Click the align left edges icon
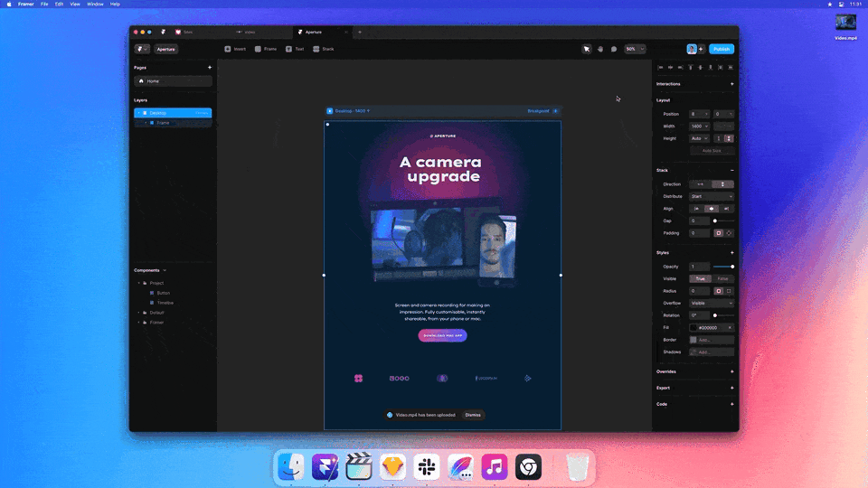Image resolution: width=868 pixels, height=488 pixels. pyautogui.click(x=660, y=68)
